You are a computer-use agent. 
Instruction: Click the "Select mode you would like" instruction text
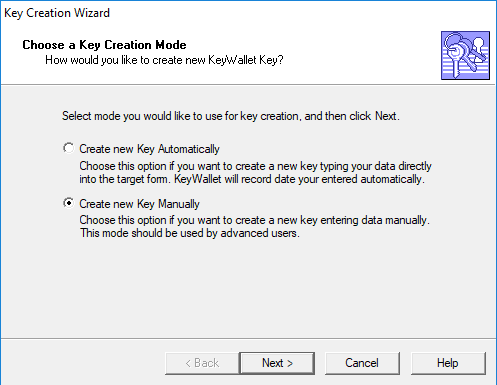point(231,116)
